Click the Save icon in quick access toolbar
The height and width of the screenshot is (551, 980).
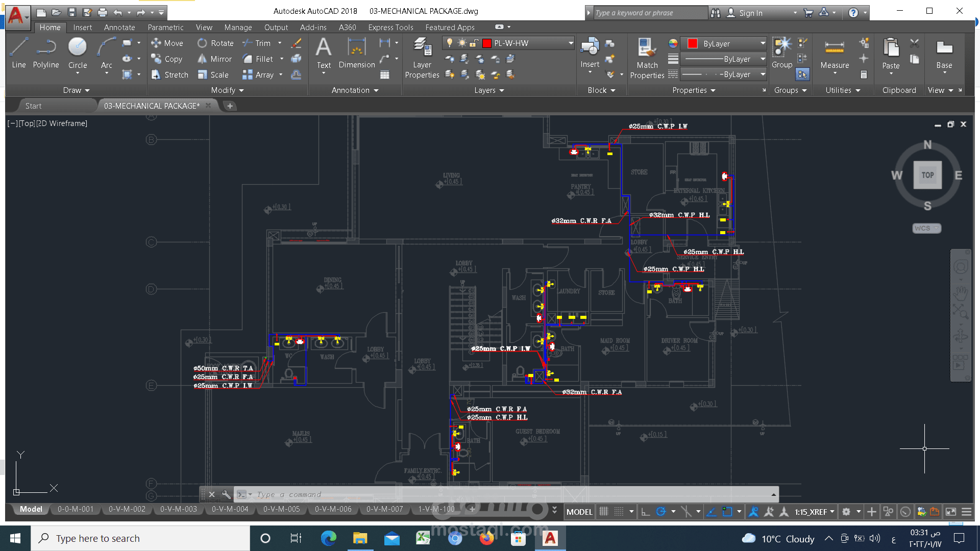tap(72, 12)
